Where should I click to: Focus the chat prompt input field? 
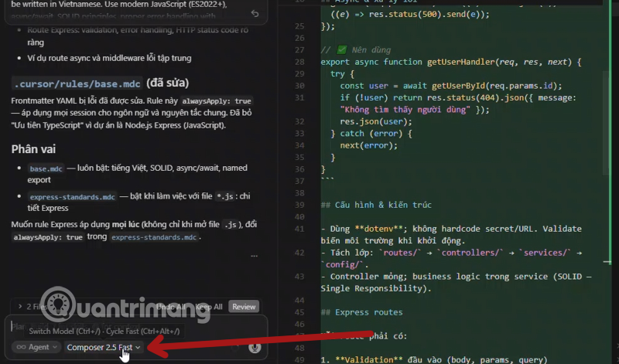point(136,327)
